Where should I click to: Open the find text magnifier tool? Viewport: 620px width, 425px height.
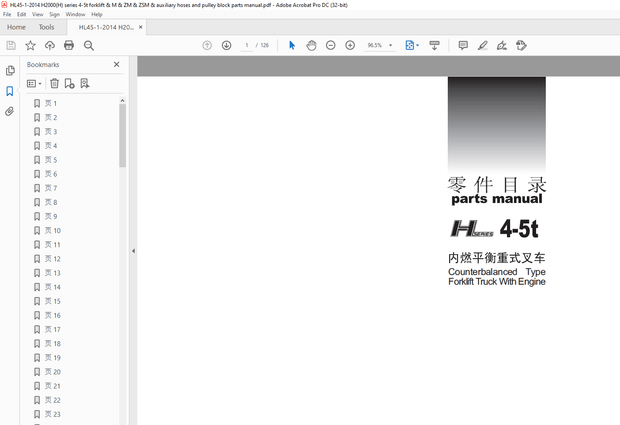click(89, 45)
